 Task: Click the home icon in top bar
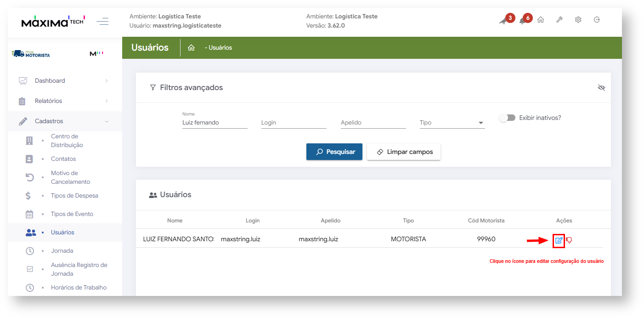541,20
